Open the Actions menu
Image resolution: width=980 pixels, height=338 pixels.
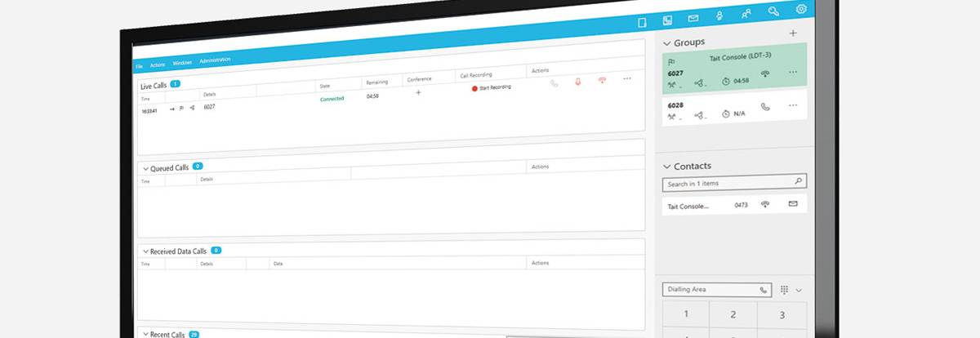coord(158,64)
